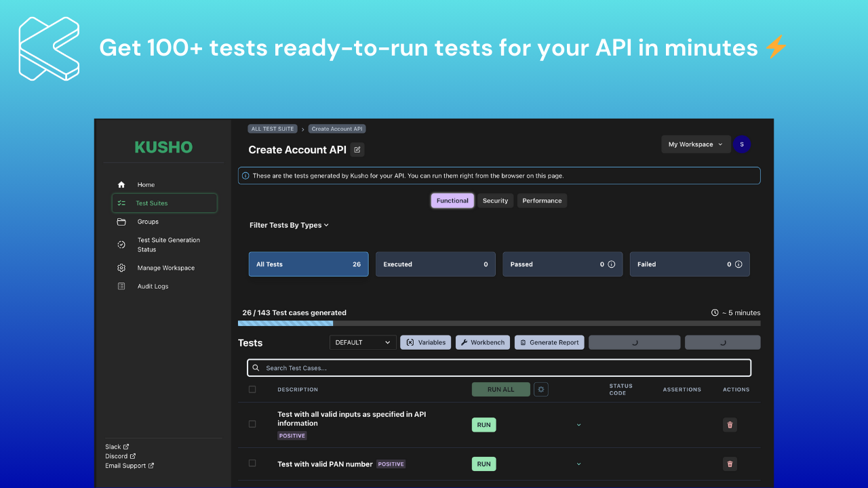Switch to the Security tab
Viewport: 868px width, 488px height.
tap(495, 201)
